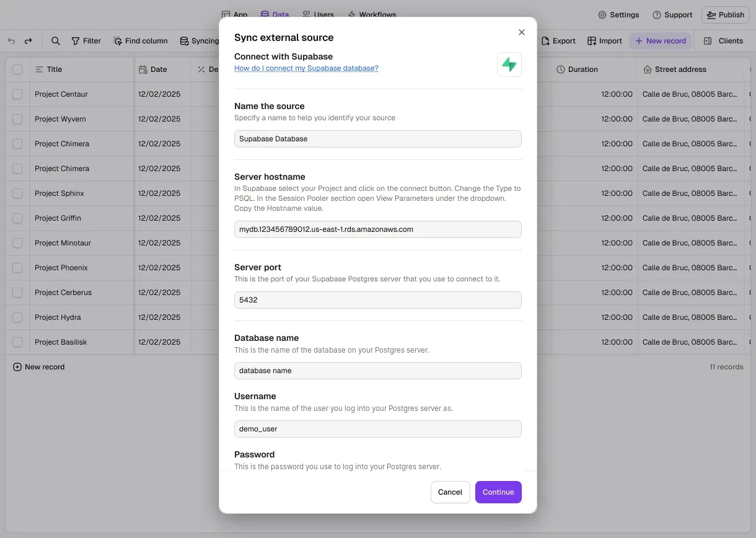This screenshot has width=756, height=538.
Task: Switch to the Users tab
Action: pyautogui.click(x=318, y=14)
